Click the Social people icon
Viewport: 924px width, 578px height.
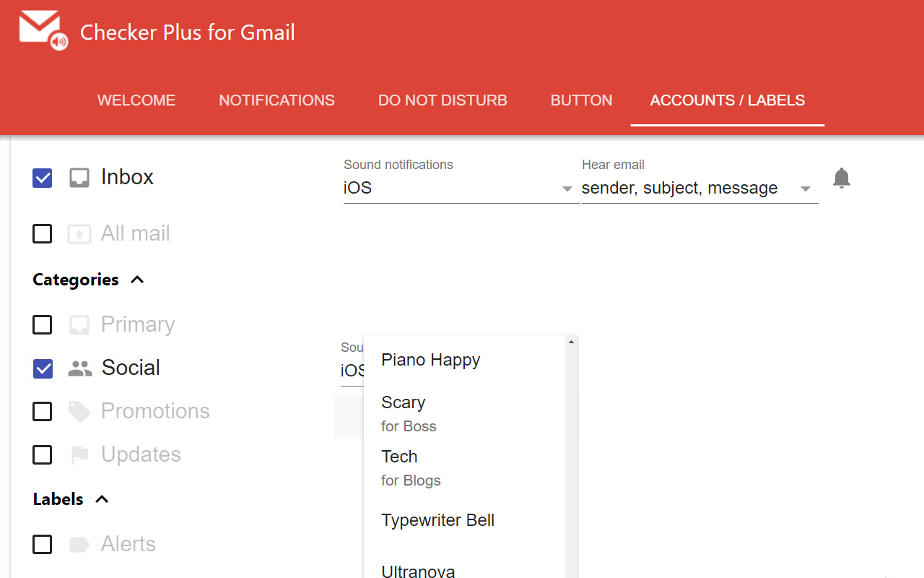79,368
